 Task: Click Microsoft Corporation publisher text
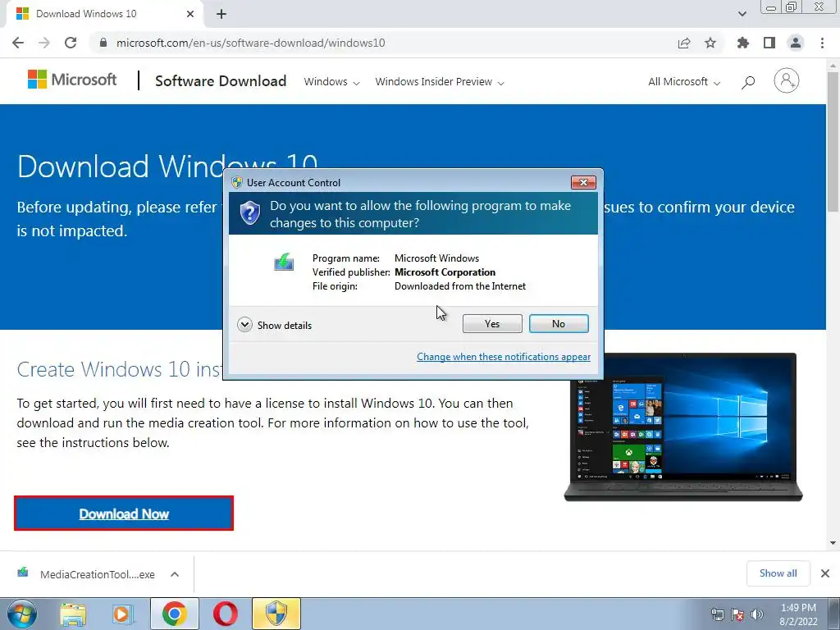point(445,272)
